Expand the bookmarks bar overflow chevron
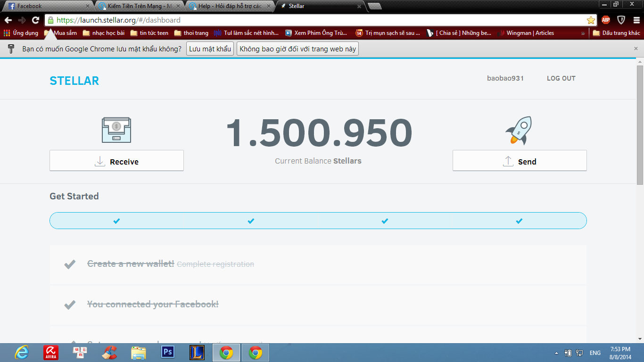The image size is (644, 362). 583,33
